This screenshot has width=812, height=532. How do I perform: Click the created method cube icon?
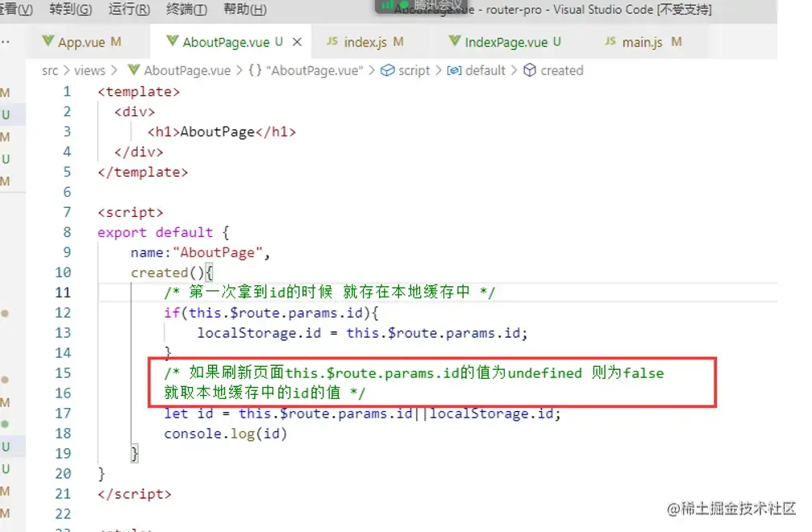529,70
